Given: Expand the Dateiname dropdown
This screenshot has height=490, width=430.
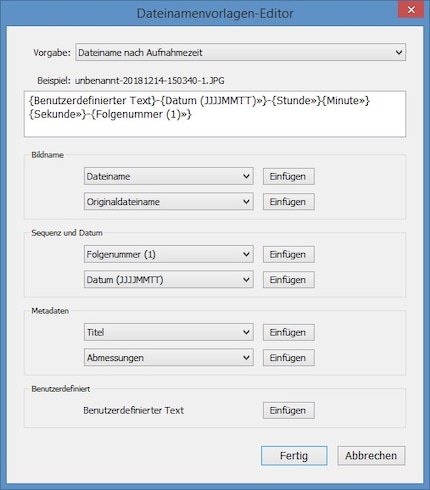Looking at the screenshot, I should (x=169, y=176).
